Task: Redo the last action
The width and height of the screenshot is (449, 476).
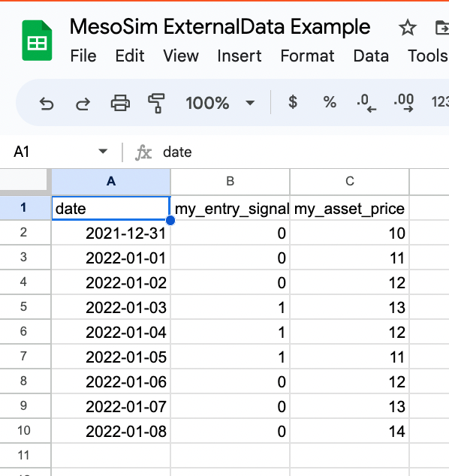Action: [x=83, y=103]
